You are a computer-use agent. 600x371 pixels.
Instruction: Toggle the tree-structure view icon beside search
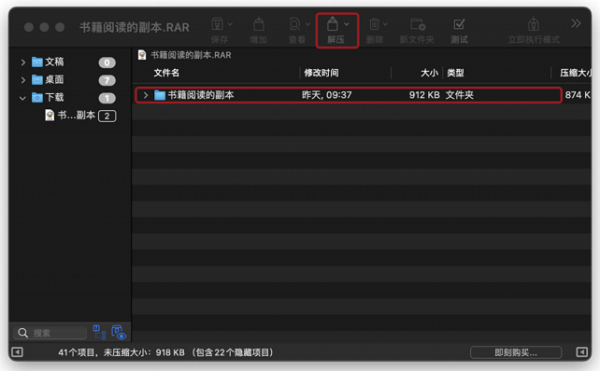[x=99, y=332]
